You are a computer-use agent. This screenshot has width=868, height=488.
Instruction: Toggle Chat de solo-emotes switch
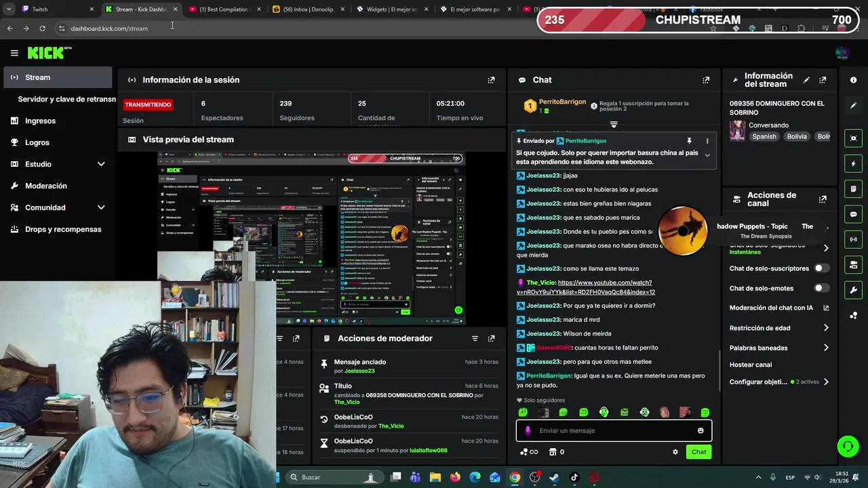click(x=821, y=288)
